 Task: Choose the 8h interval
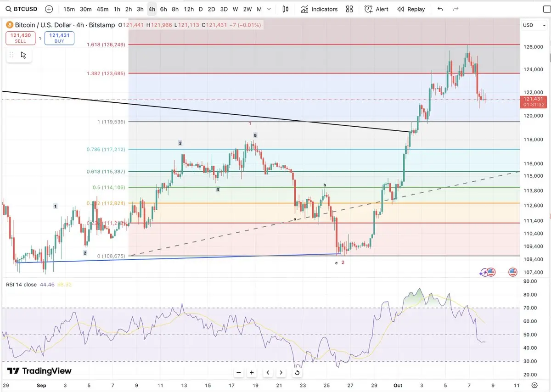(x=175, y=9)
